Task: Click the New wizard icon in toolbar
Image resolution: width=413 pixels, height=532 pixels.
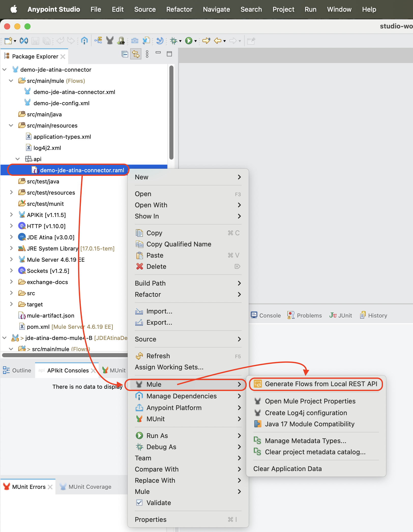Action: (x=8, y=41)
